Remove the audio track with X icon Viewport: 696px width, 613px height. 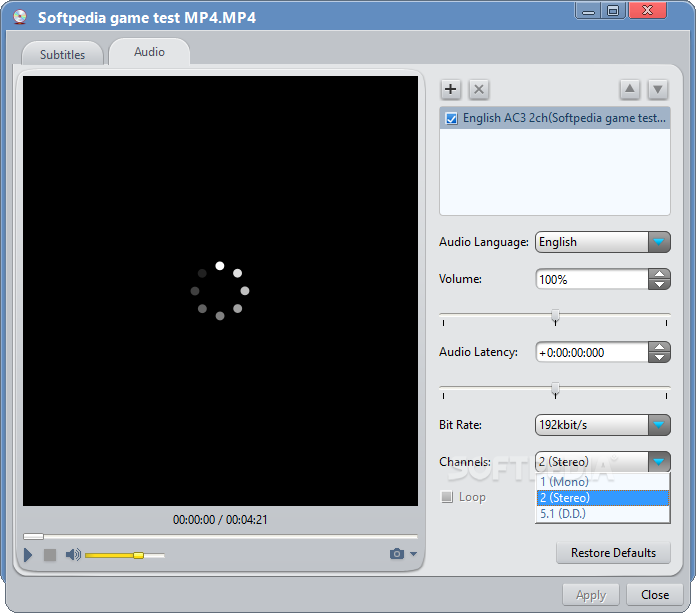[x=478, y=89]
